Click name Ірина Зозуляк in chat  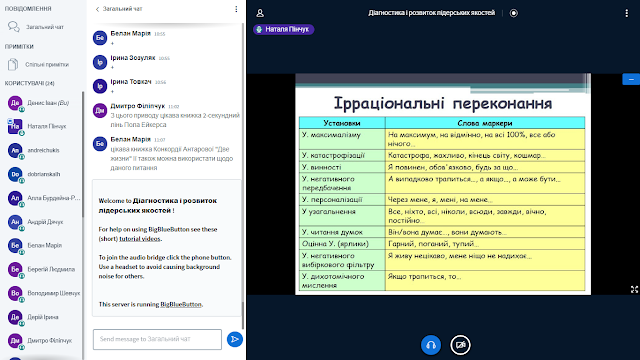(133, 58)
